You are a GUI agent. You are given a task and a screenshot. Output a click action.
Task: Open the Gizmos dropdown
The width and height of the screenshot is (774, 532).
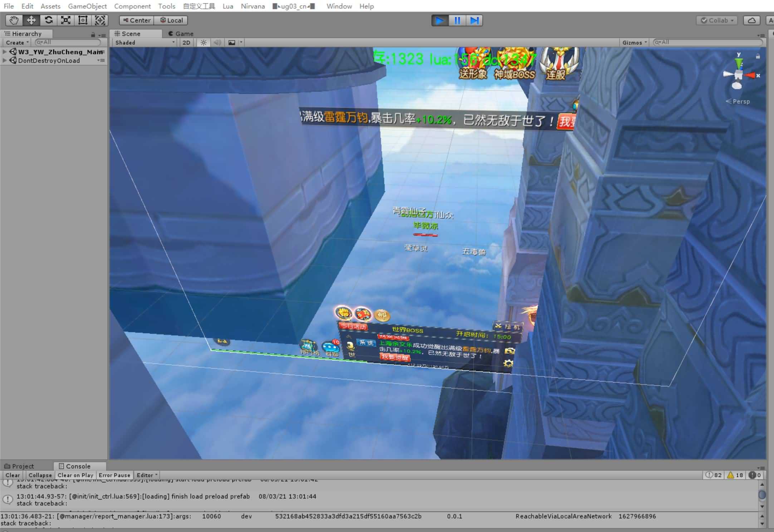pyautogui.click(x=635, y=43)
